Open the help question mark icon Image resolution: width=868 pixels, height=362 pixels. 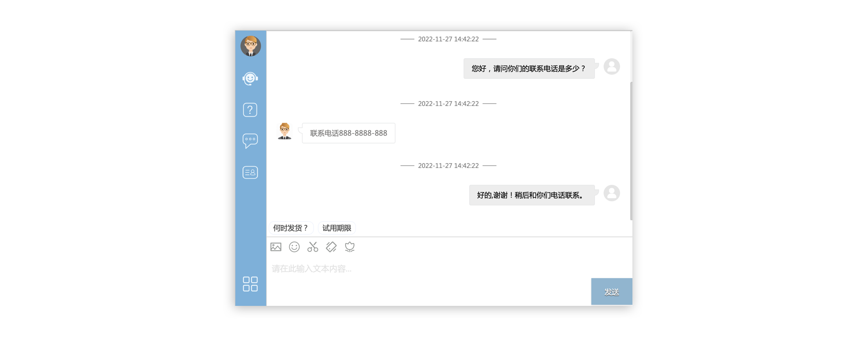click(250, 110)
